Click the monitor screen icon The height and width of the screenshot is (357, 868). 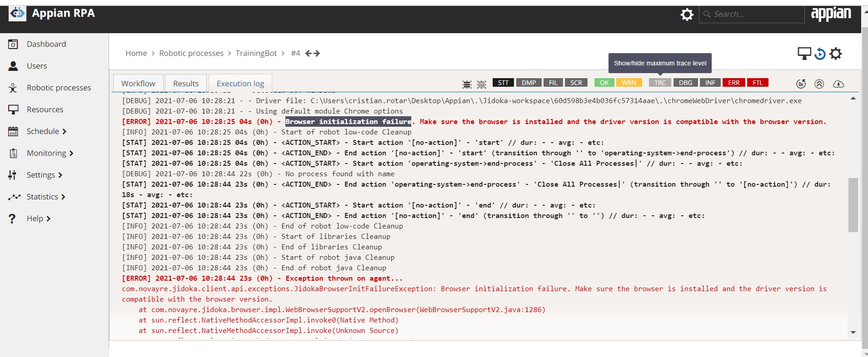[x=804, y=54]
